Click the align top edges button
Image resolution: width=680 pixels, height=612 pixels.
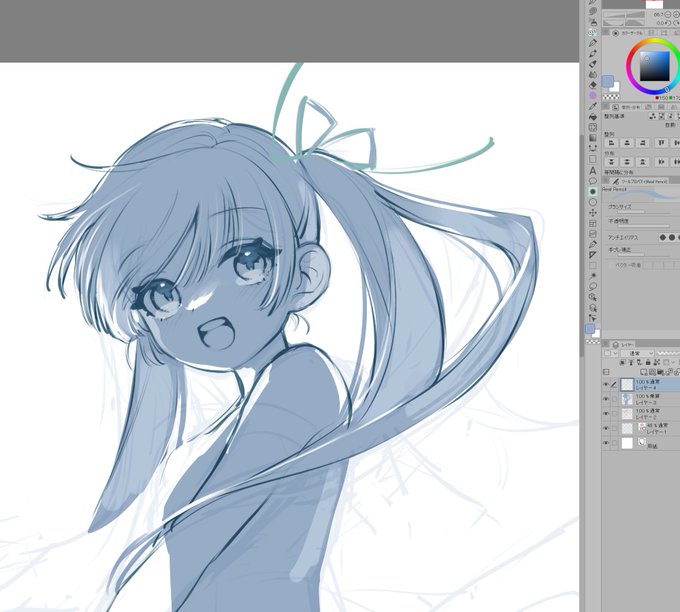pyautogui.click(x=661, y=143)
